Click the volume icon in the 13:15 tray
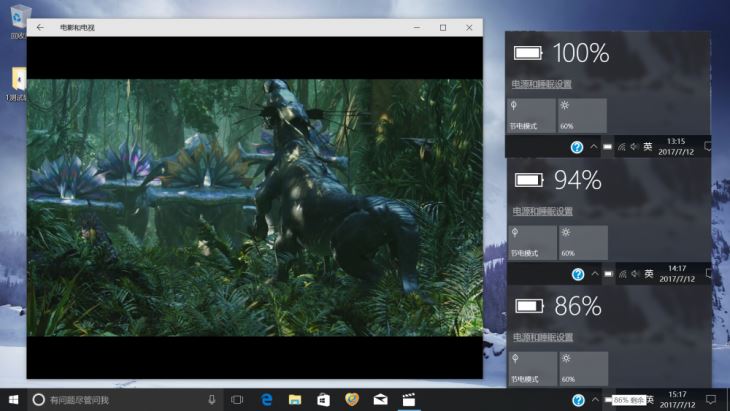The height and width of the screenshot is (411, 730). pos(634,147)
